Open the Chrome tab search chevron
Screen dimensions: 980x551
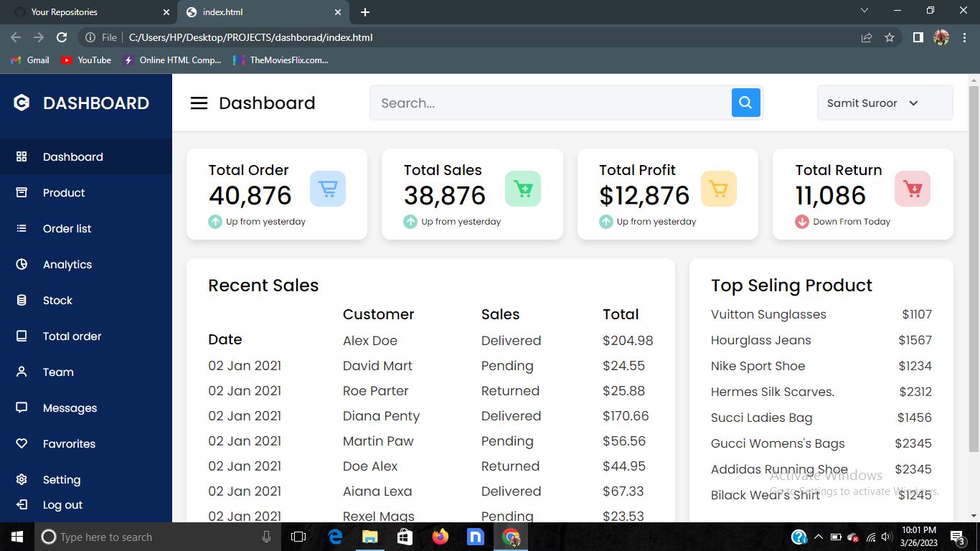(864, 11)
